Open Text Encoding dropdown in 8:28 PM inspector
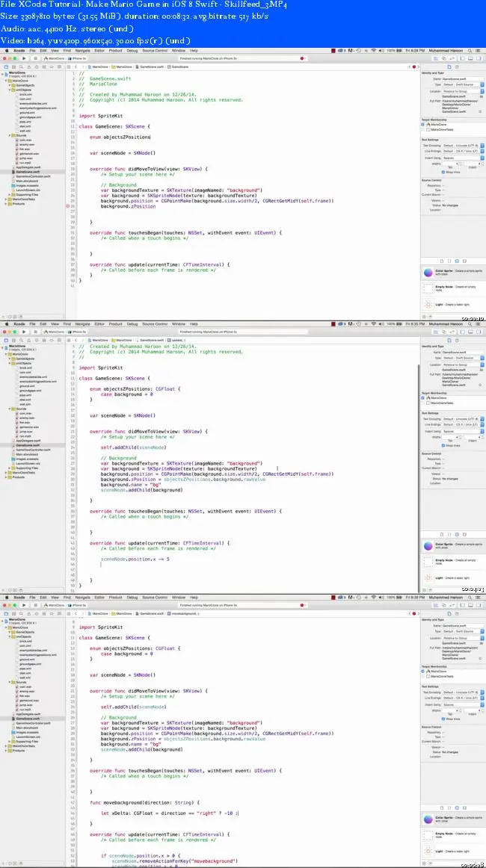The height and width of the screenshot is (868, 486). pyautogui.click(x=462, y=146)
